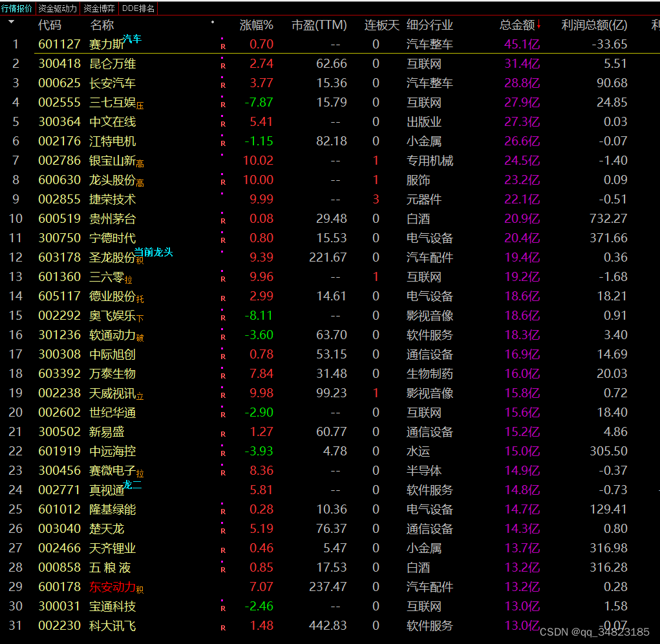Click the R icon in 中际旭创 row
The height and width of the screenshot is (644, 660).
(223, 357)
